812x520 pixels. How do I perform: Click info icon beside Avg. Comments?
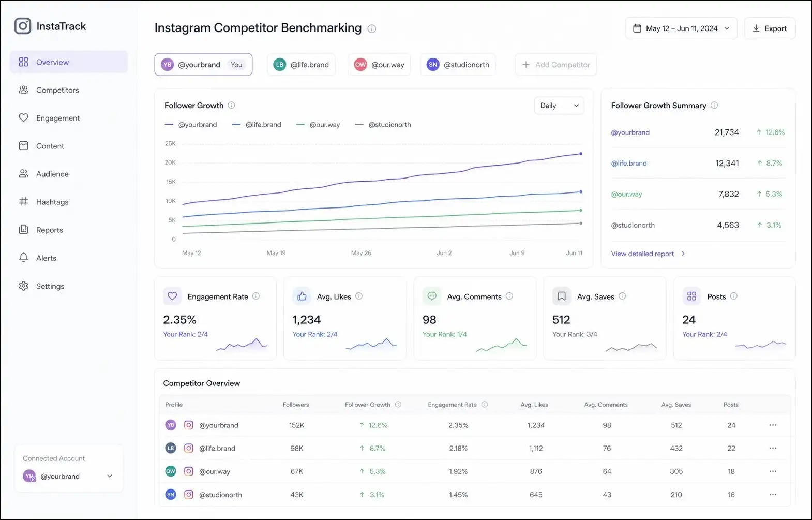click(x=509, y=296)
